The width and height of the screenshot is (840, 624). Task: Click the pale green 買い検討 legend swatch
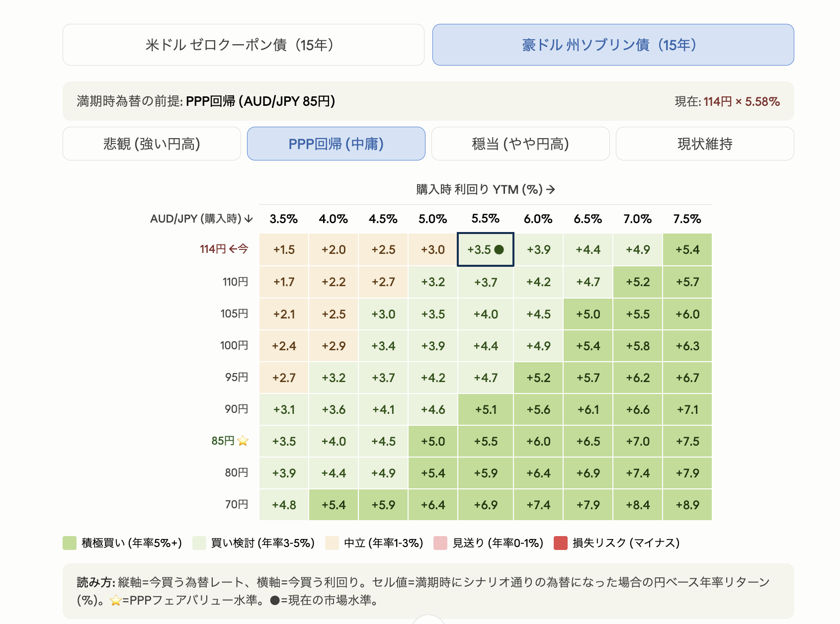tap(199, 543)
